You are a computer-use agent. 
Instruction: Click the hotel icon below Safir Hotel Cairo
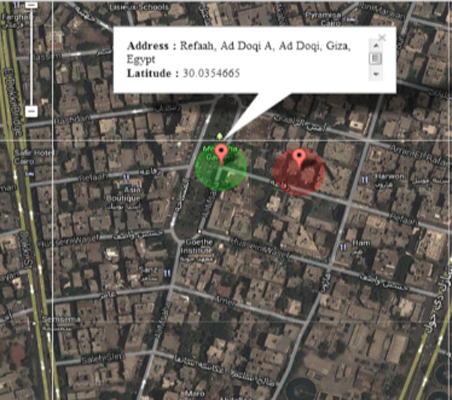(29, 174)
